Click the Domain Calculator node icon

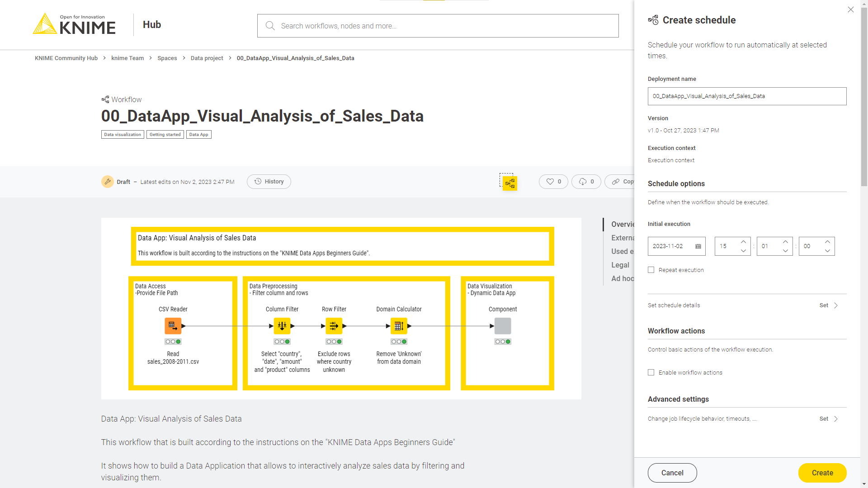(399, 326)
